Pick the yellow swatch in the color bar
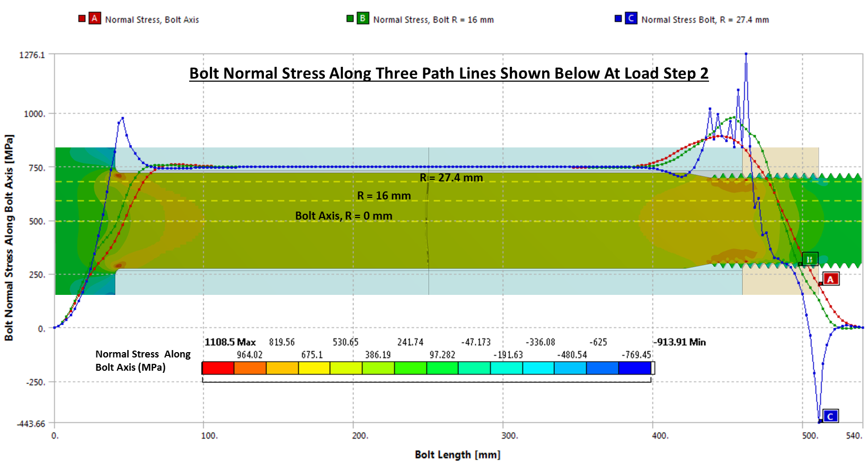868x463 pixels. coord(314,368)
